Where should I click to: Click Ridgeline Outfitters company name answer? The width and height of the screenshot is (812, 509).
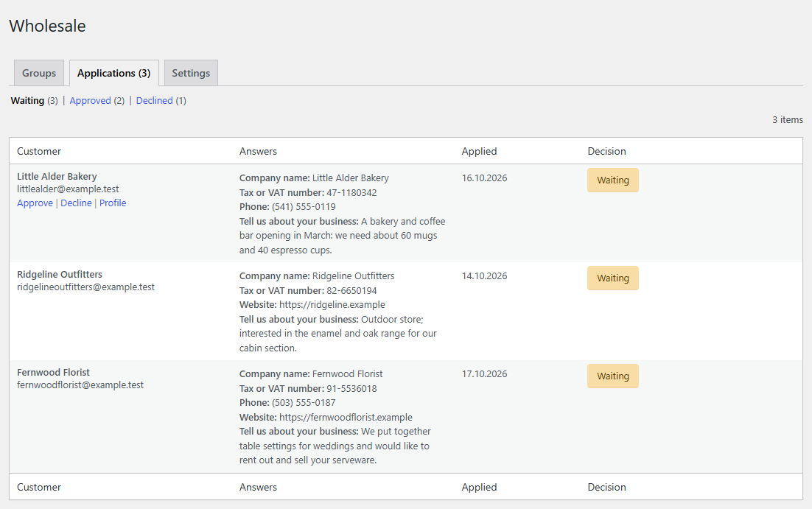coord(353,276)
